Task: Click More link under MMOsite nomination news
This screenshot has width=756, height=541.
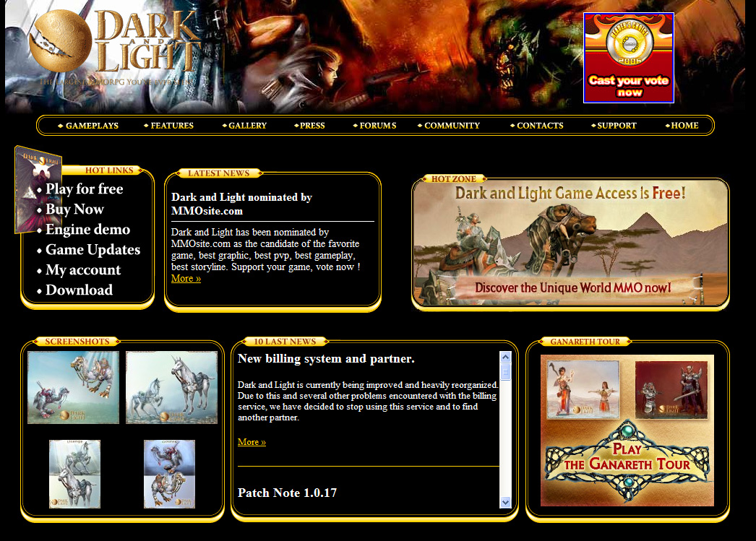Action: coord(186,279)
